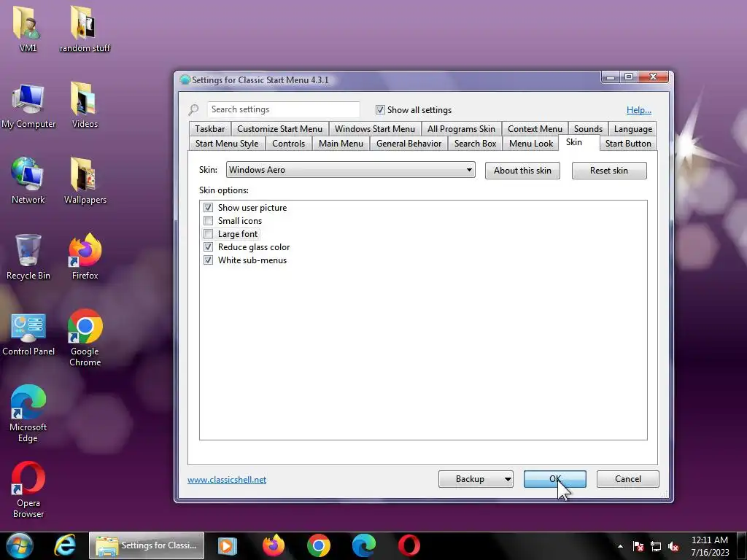The width and height of the screenshot is (747, 560).
Task: Select the Recycle Bin icon
Action: tap(28, 257)
